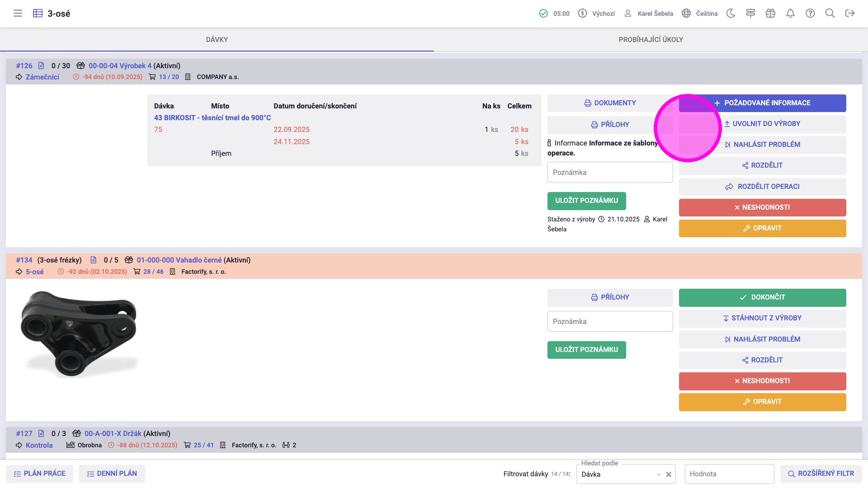Switch to Probíhající úkoly tab
868x488 pixels.
click(x=651, y=40)
